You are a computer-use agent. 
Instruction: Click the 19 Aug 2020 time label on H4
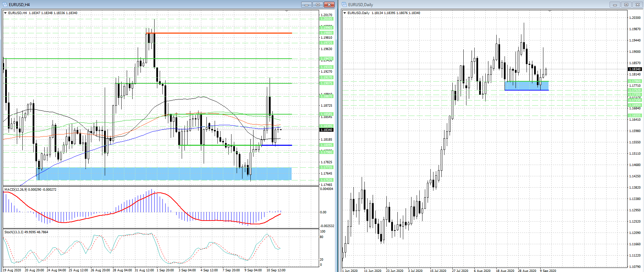12,270
